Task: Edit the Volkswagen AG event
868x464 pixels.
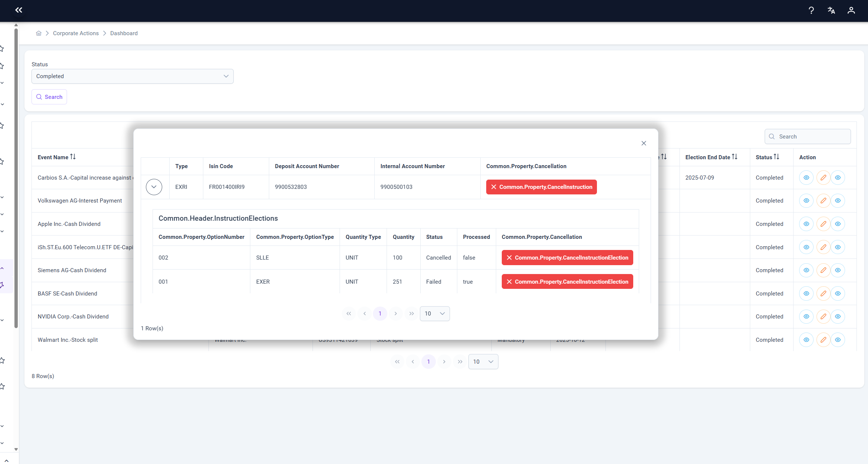Action: tap(823, 201)
